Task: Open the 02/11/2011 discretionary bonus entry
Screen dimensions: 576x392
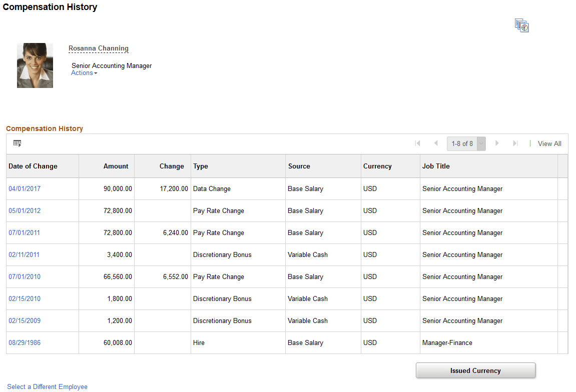Action: click(x=24, y=254)
